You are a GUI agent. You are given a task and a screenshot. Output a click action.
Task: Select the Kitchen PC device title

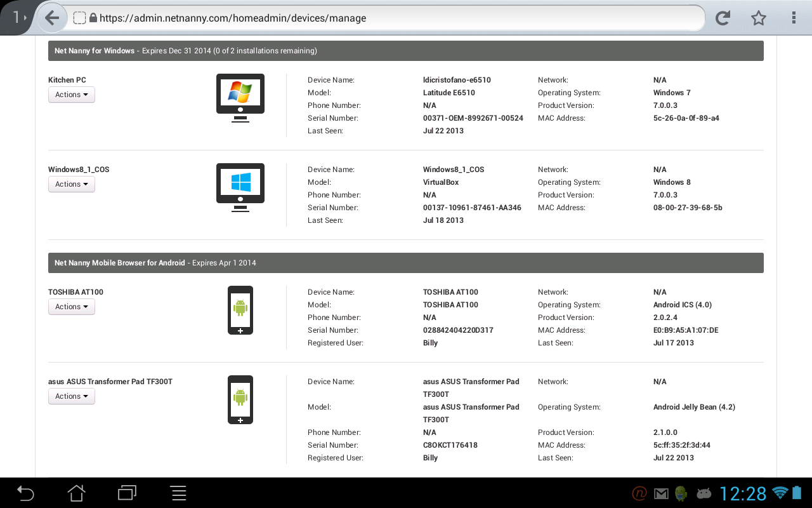(x=67, y=80)
